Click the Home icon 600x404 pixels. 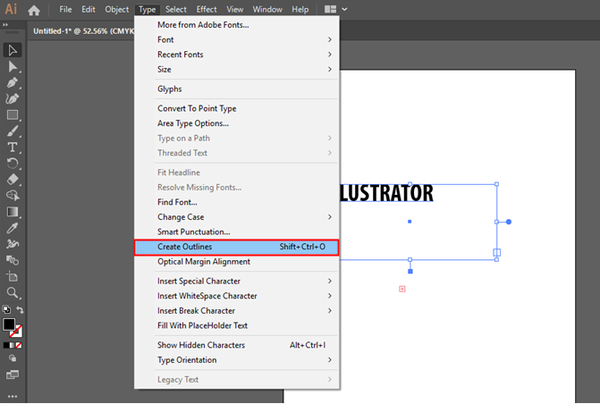coord(34,10)
